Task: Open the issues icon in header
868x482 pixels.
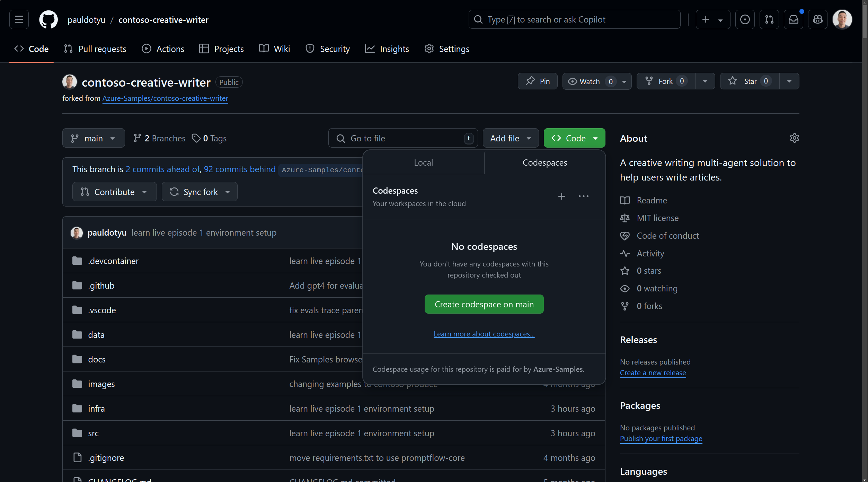Action: (745, 19)
